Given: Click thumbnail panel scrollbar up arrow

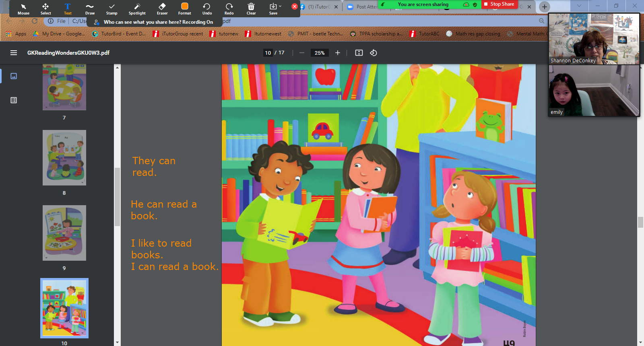Looking at the screenshot, I should coord(117,67).
